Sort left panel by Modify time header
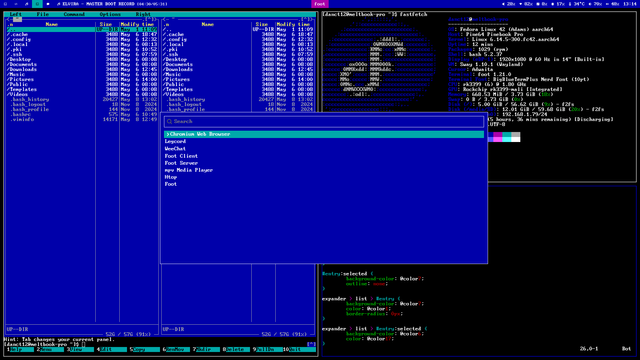The height and width of the screenshot is (360, 640). pyautogui.click(x=137, y=24)
